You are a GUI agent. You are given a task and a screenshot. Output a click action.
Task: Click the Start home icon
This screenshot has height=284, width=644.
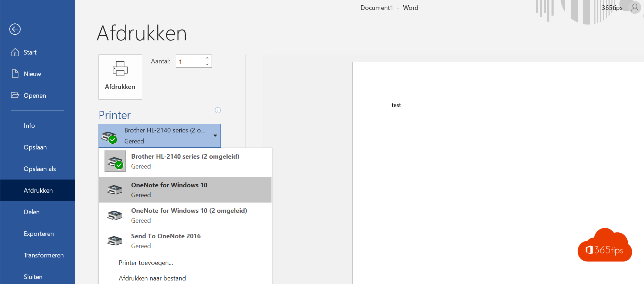click(x=15, y=52)
